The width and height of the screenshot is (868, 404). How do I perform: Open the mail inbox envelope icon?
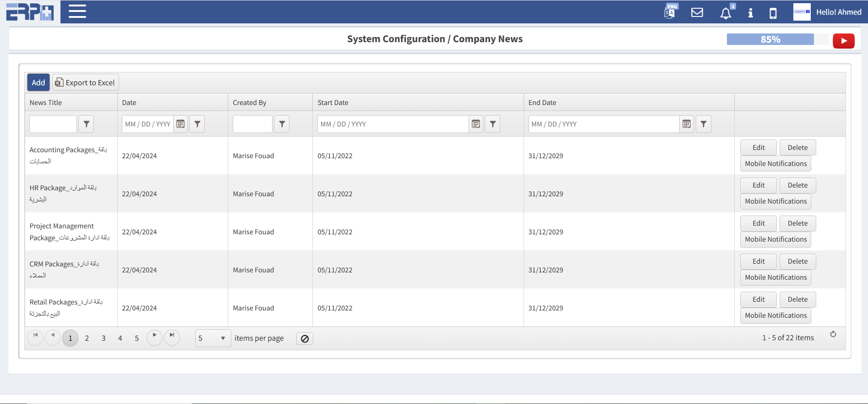tap(697, 12)
